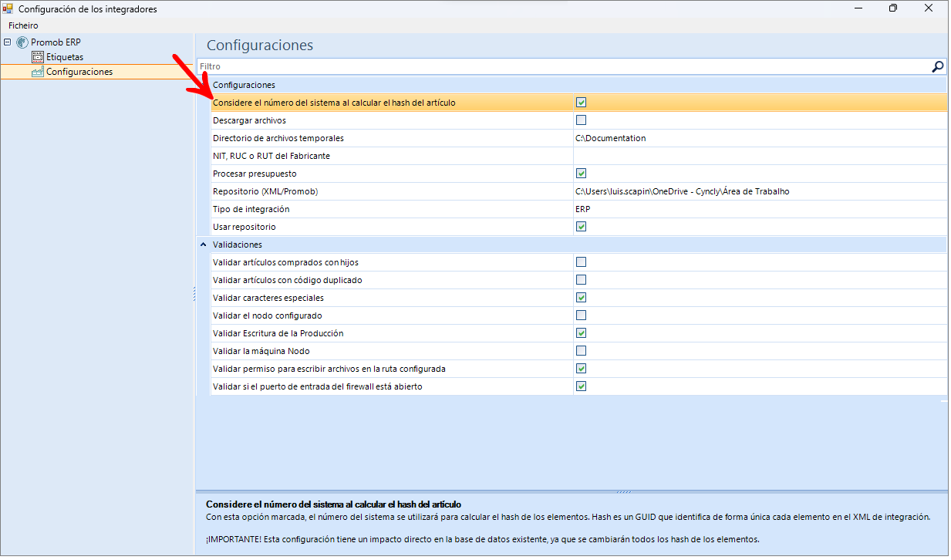Select the Tipo de integración label
This screenshot has width=951, height=560.
251,209
